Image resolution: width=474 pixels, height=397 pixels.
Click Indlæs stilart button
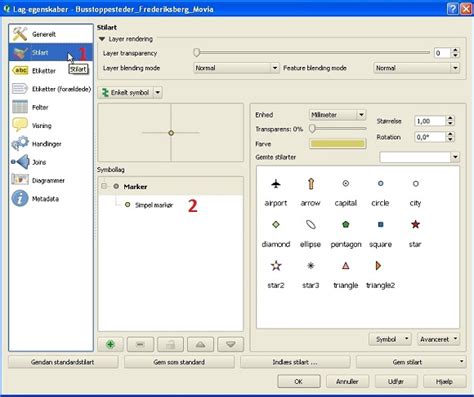pyautogui.click(x=295, y=362)
